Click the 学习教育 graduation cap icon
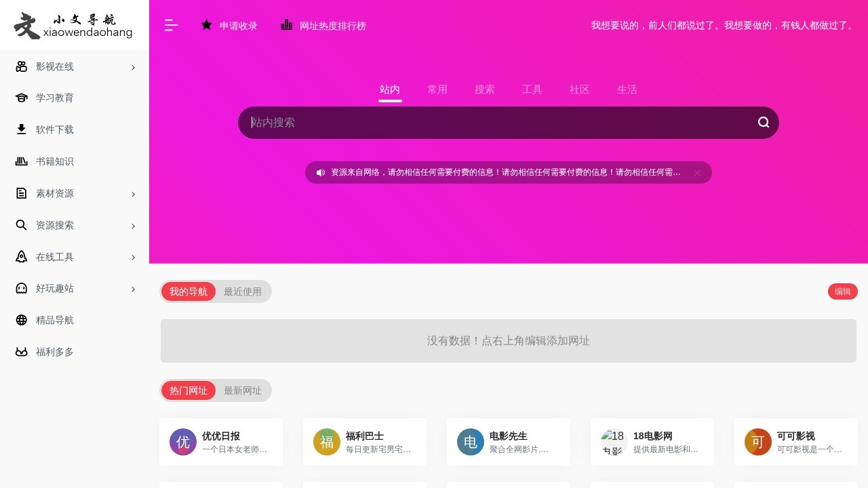 point(21,98)
